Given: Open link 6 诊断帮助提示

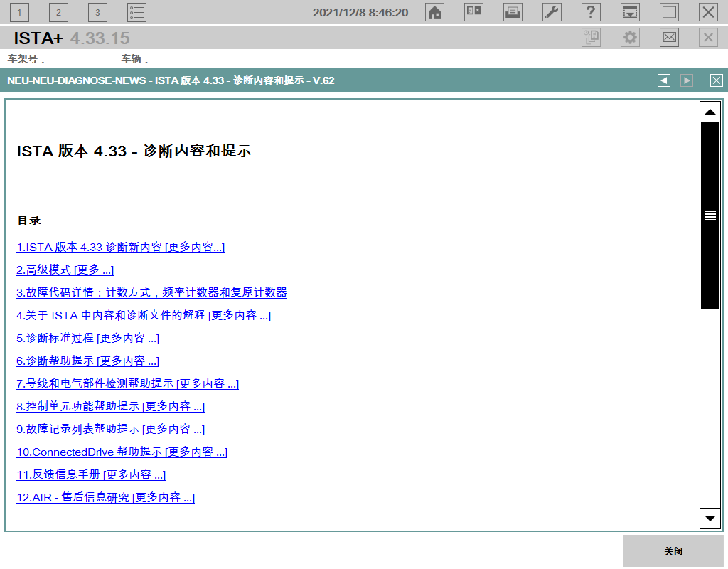Looking at the screenshot, I should (87, 361).
